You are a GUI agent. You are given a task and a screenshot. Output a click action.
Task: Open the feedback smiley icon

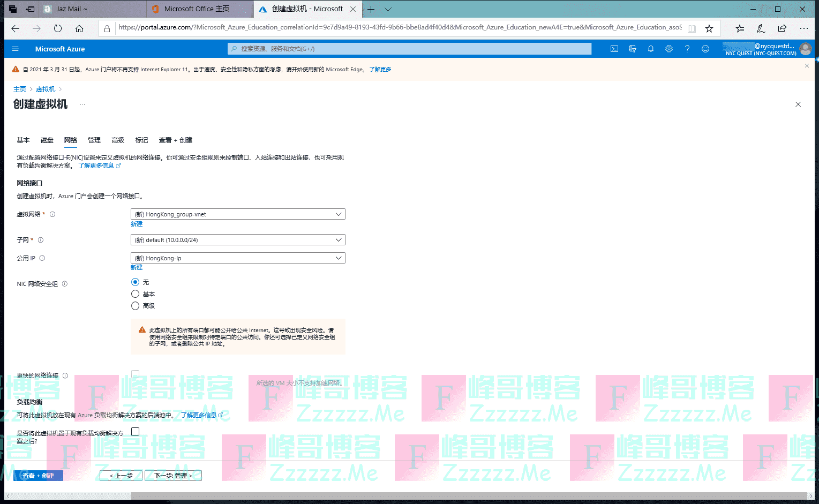[705, 49]
